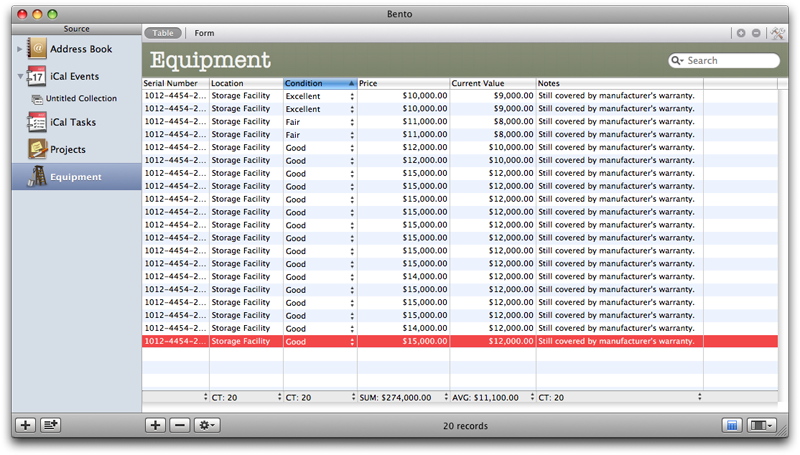The height and width of the screenshot is (455, 800).
Task: Open the Notes CT: 20 summary menu
Action: (x=699, y=397)
